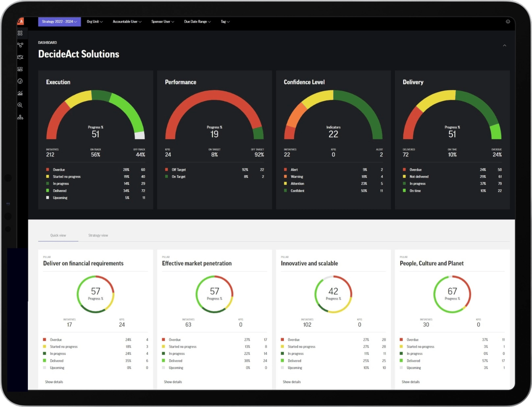Click the Effective market penetration donut chart

214,294
